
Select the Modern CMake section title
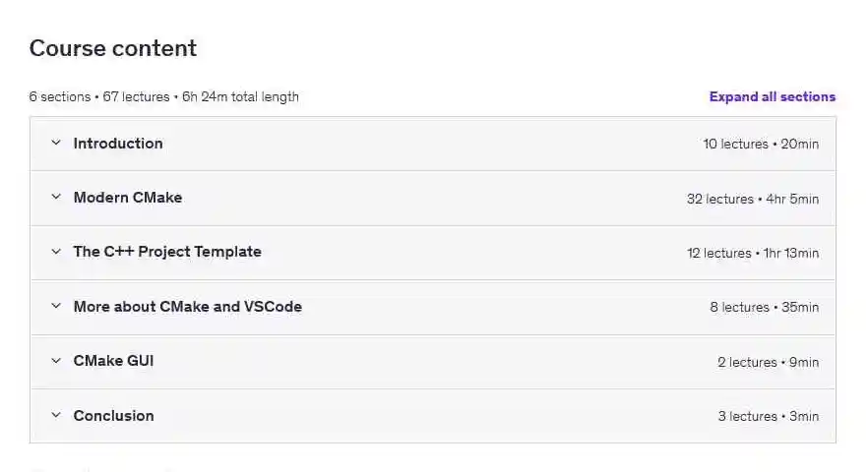(x=128, y=198)
